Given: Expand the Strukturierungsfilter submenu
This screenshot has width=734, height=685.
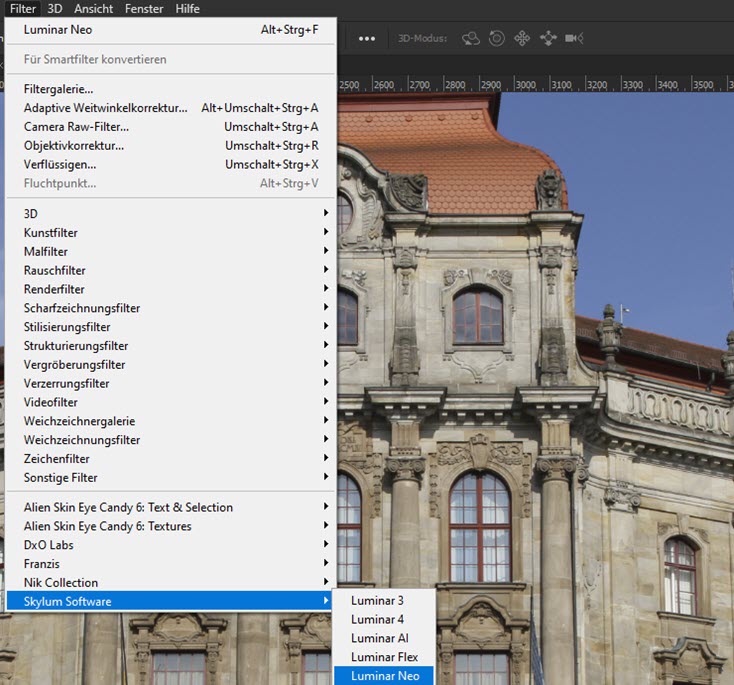Looking at the screenshot, I should 171,346.
